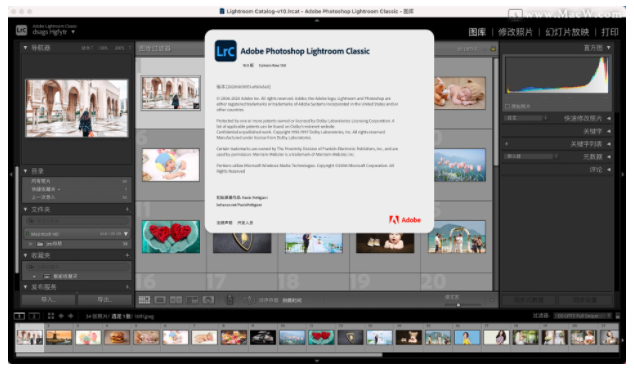Go back with filmstrip left arrow
The width and height of the screenshot is (634, 374).
click(61, 316)
